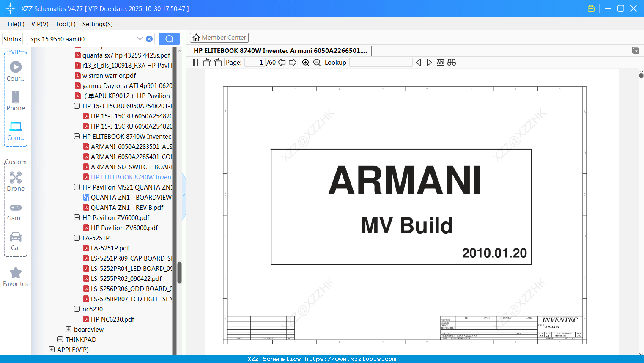Select the HP ELITEBOOK 8740W document tab
This screenshot has height=363, width=644.
[x=280, y=50]
